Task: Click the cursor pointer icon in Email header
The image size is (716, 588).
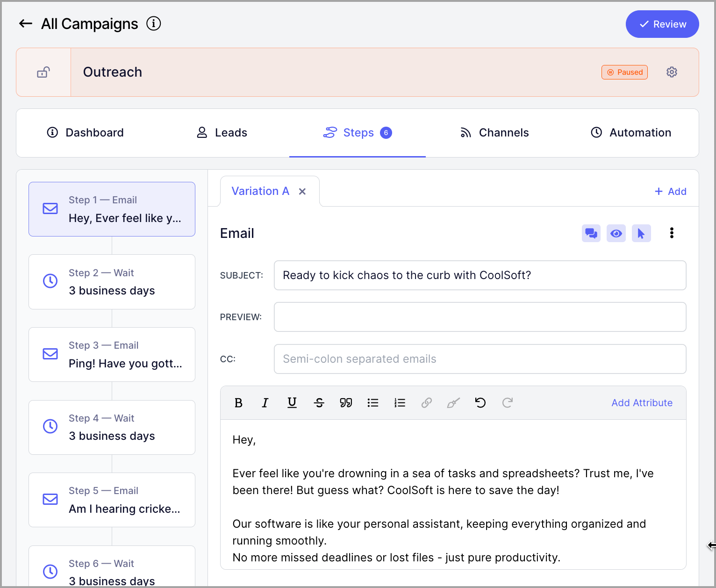Action: [x=641, y=233]
